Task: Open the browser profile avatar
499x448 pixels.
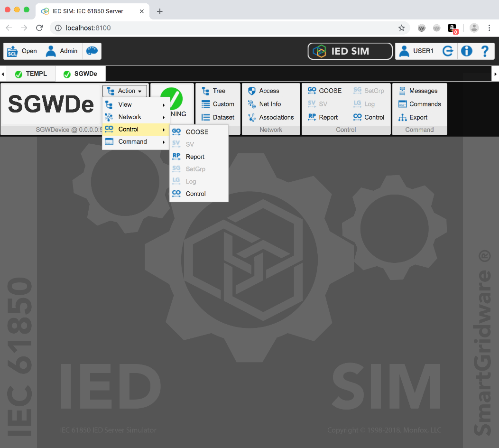Action: pyautogui.click(x=474, y=28)
